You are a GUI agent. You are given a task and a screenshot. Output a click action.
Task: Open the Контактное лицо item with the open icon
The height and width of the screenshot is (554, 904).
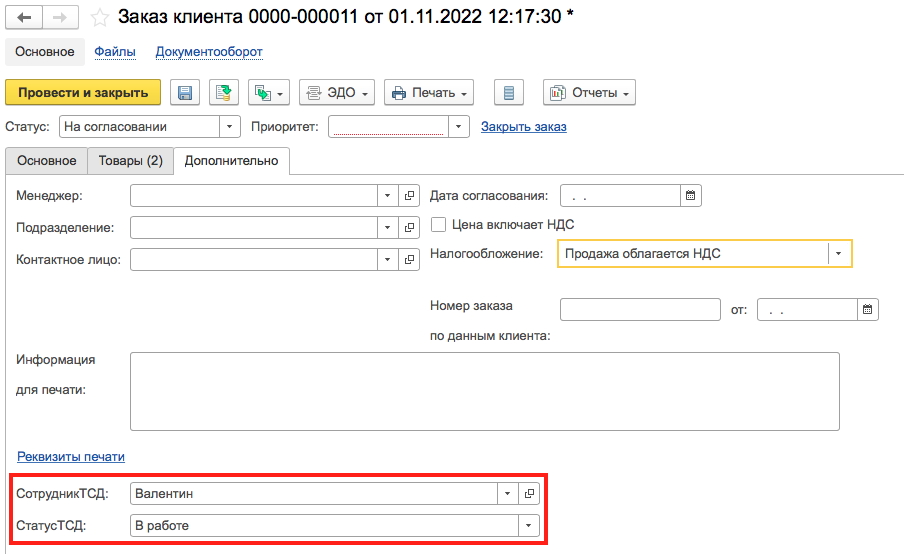(409, 259)
